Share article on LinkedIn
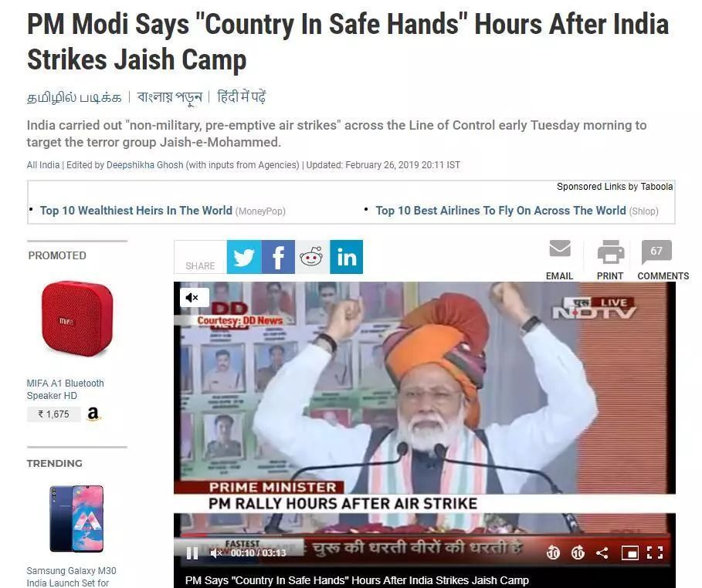Screen dimensions: 702x588 point(347,257)
